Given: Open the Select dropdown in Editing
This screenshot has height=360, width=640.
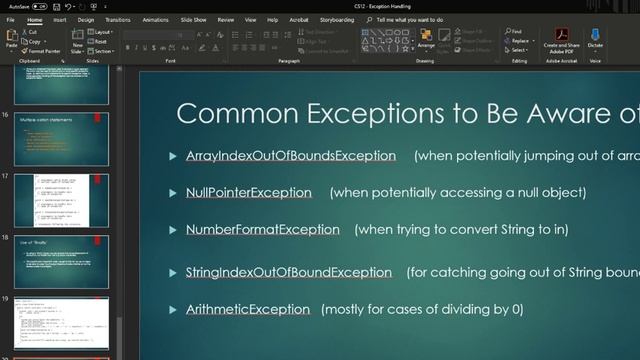Looking at the screenshot, I should click(x=516, y=50).
